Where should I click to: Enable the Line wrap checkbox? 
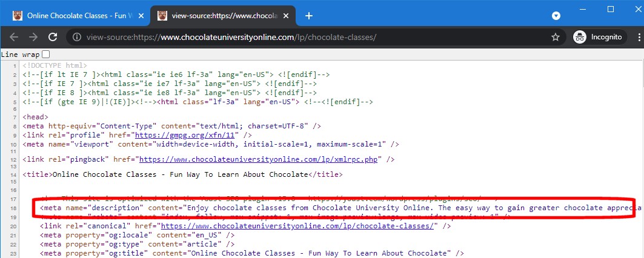coord(45,55)
